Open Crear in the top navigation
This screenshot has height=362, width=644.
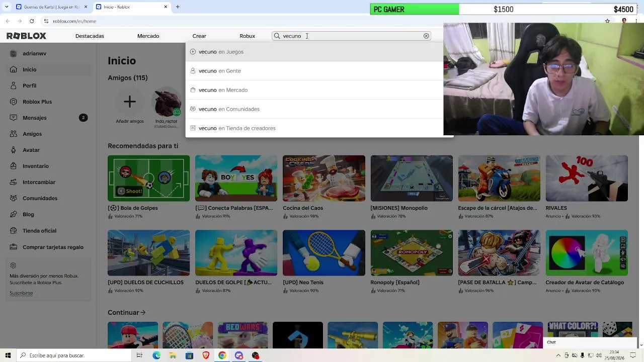pyautogui.click(x=199, y=36)
